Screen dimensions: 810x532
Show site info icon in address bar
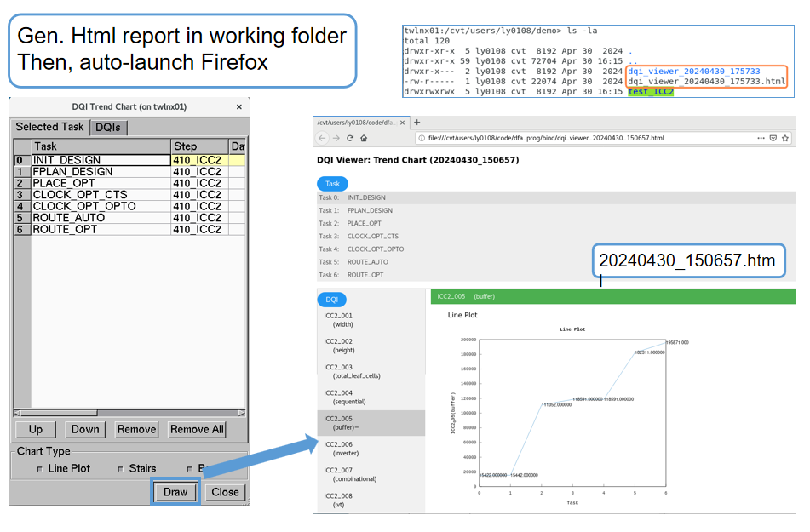(x=422, y=138)
